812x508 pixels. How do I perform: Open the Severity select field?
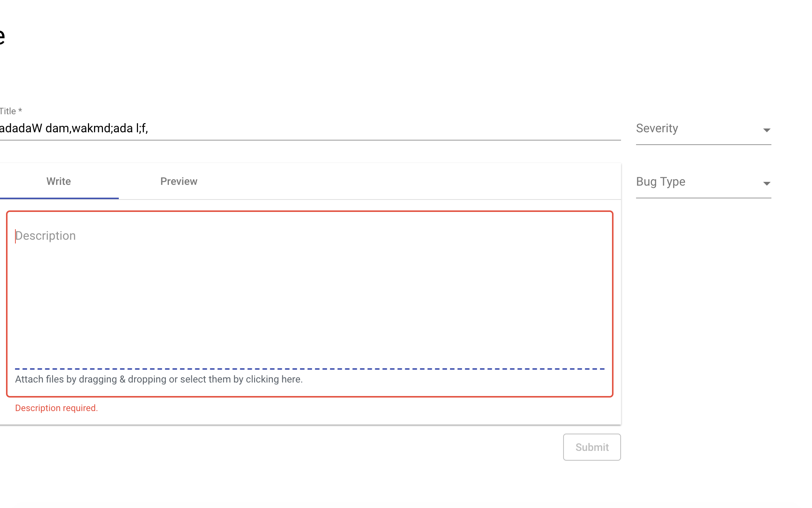click(x=703, y=130)
